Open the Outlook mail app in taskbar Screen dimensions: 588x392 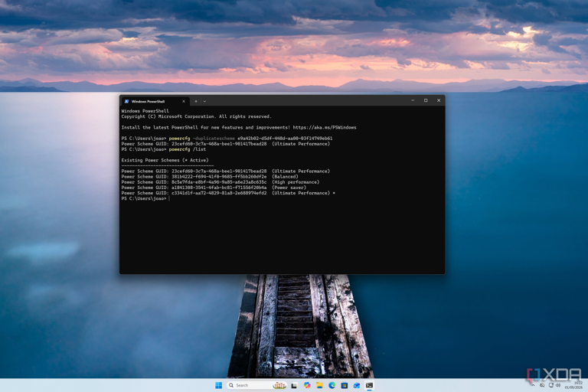coord(357,385)
